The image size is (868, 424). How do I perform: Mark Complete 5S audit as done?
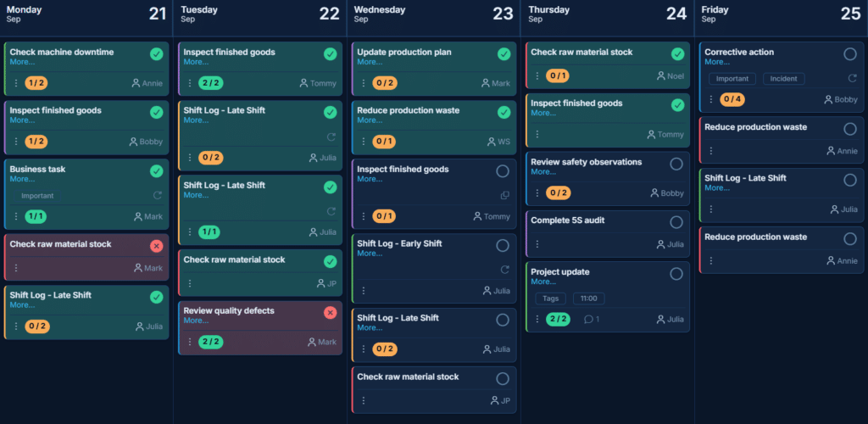[x=676, y=222]
